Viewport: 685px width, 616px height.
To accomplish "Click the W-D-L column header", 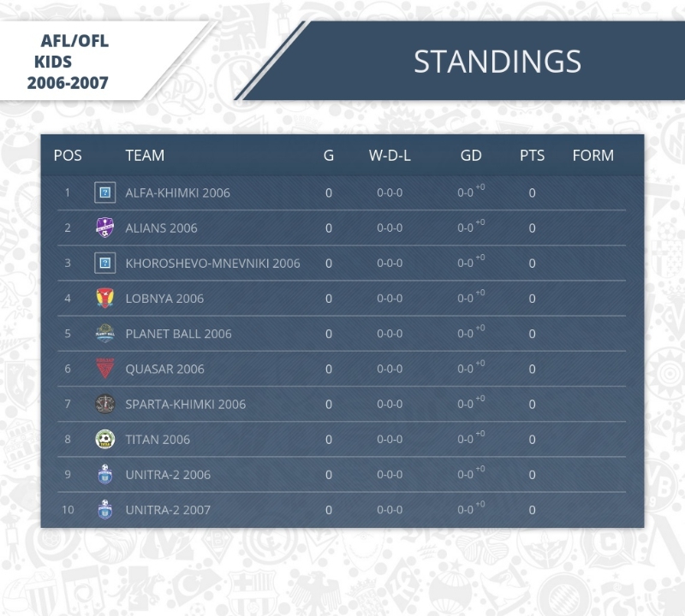I will tap(390, 156).
